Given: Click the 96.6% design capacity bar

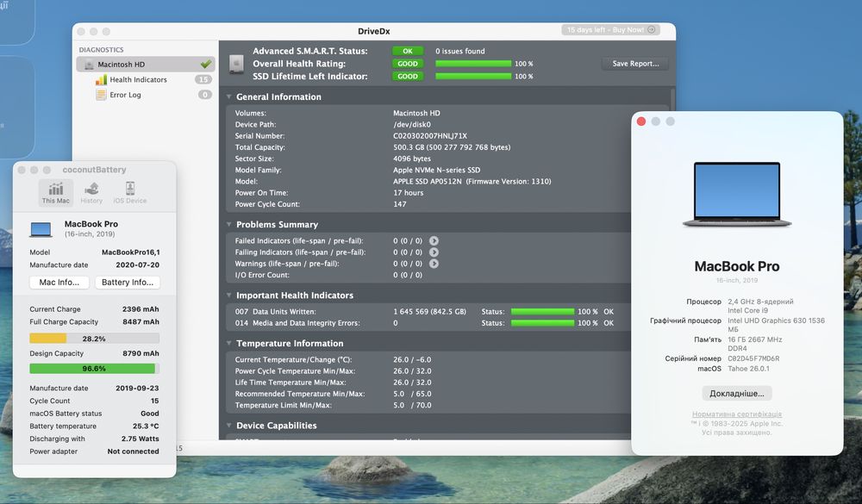Looking at the screenshot, I should (95, 368).
